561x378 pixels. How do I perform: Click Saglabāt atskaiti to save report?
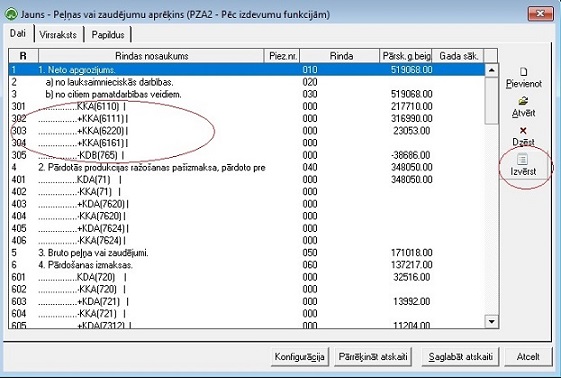coord(460,357)
